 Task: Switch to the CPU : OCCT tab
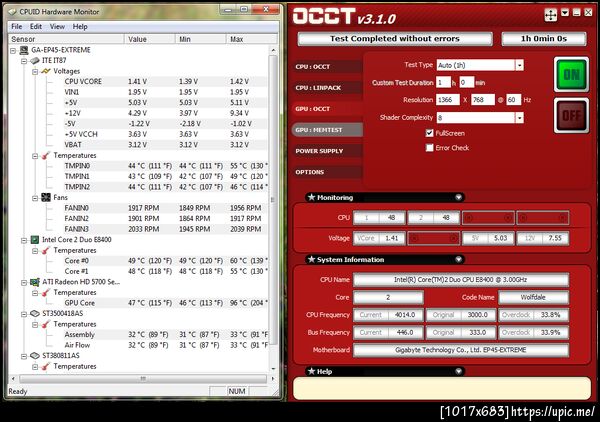(328, 67)
